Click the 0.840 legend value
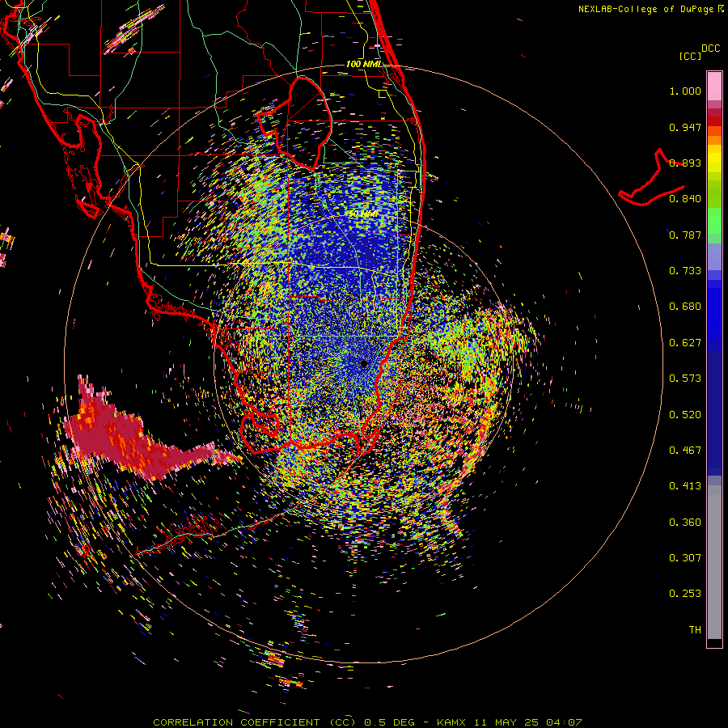Image resolution: width=728 pixels, height=728 pixels. (685, 199)
